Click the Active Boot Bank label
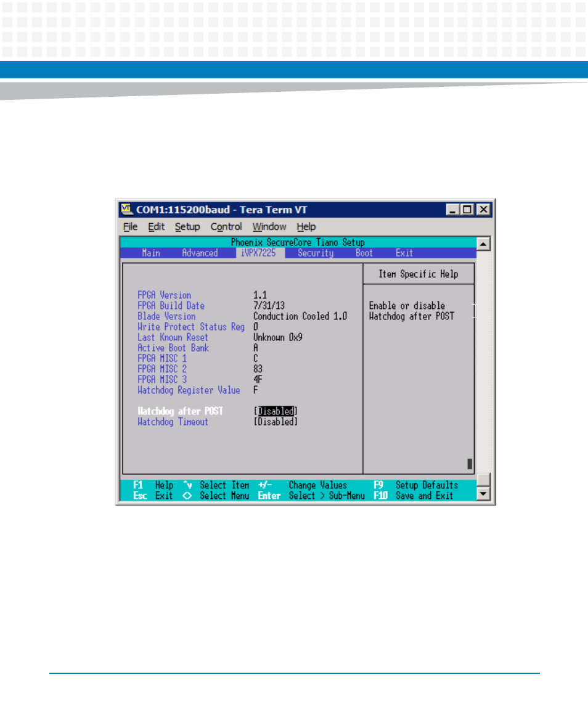This screenshot has height=706, width=588. click(x=173, y=348)
